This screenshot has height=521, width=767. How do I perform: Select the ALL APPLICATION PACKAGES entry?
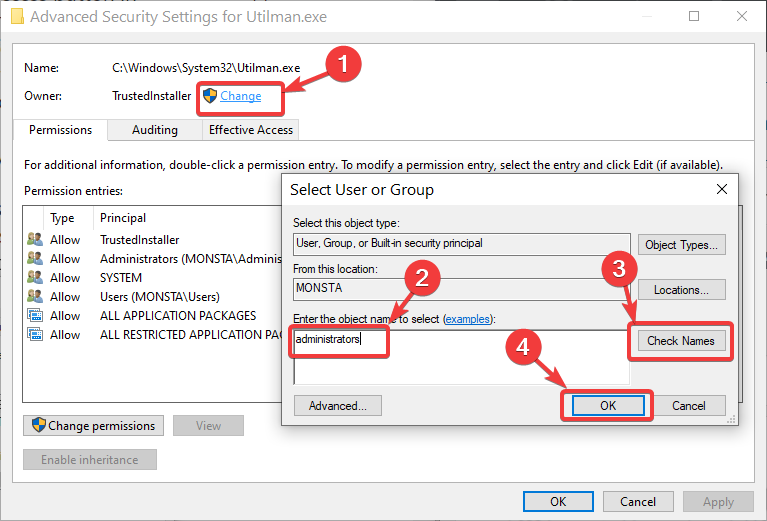click(154, 316)
